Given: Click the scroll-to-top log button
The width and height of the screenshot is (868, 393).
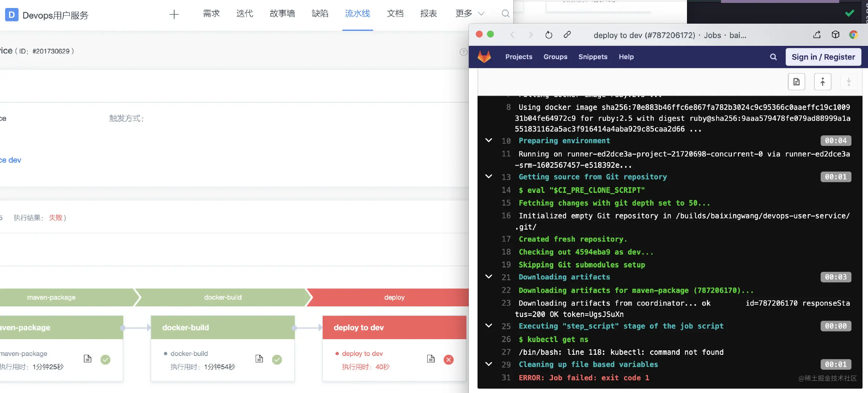Looking at the screenshot, I should [822, 82].
